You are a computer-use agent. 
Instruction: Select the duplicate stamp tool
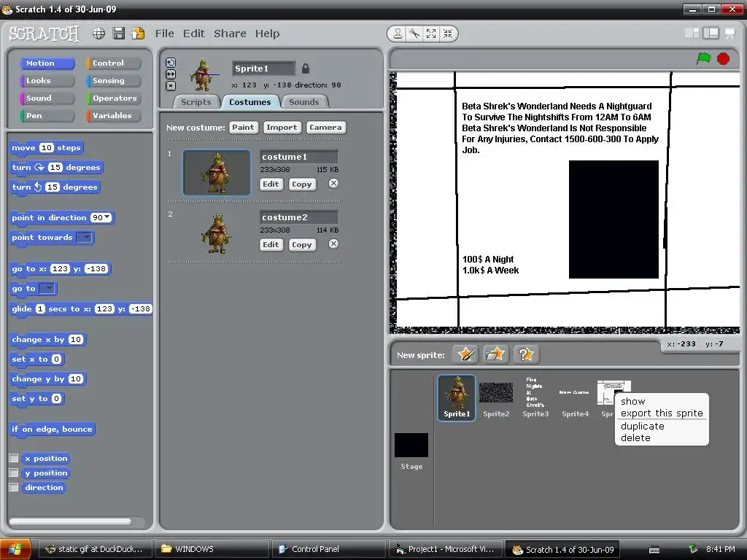click(398, 34)
